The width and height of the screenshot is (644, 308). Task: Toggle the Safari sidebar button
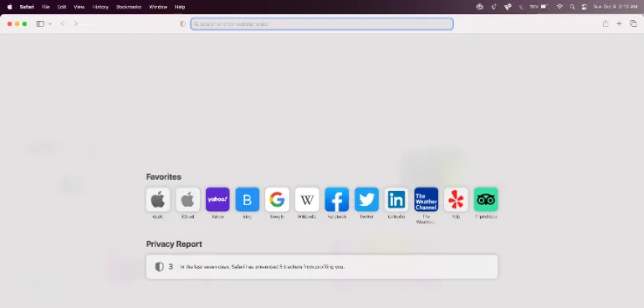point(40,23)
